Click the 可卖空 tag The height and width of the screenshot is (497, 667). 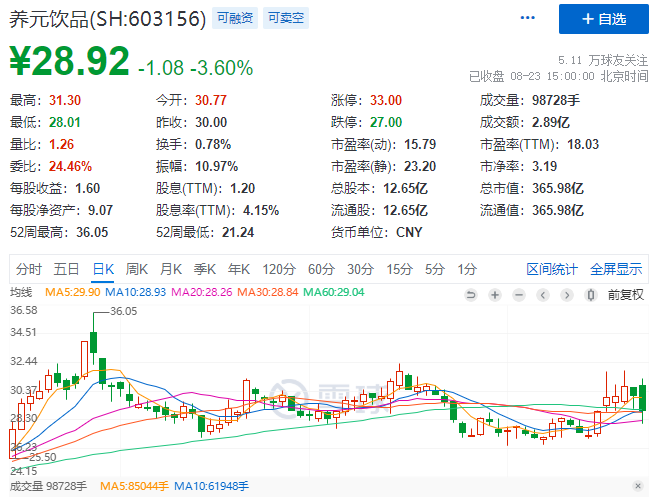286,18
